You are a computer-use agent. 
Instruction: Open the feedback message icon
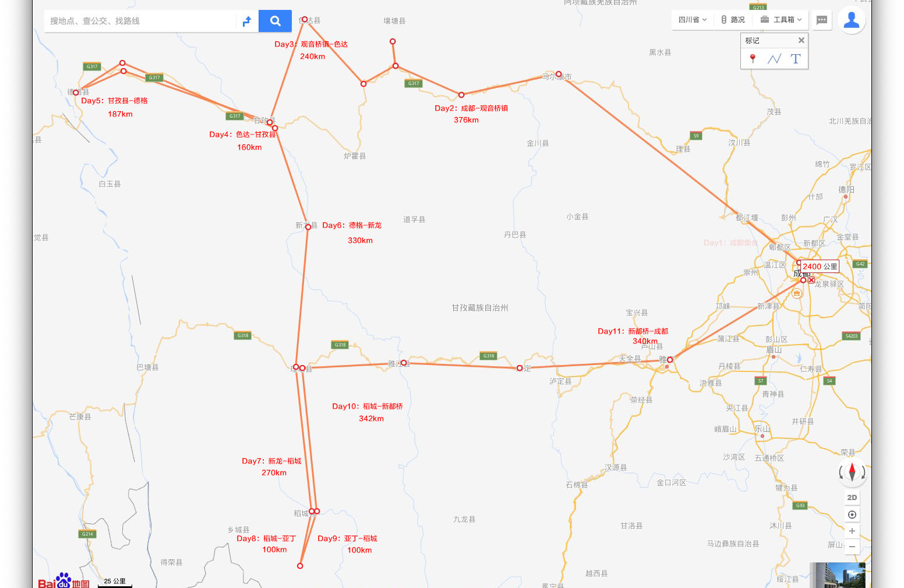[x=822, y=20]
